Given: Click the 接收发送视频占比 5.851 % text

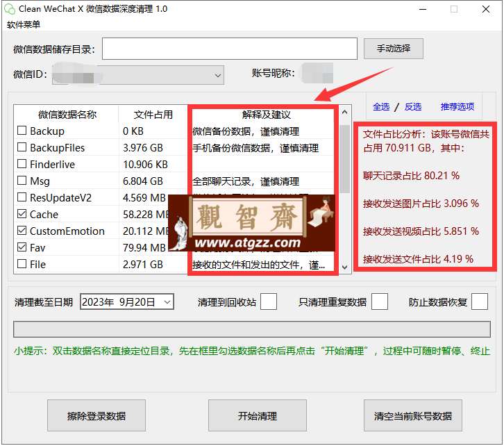Looking at the screenshot, I should pos(421,231).
